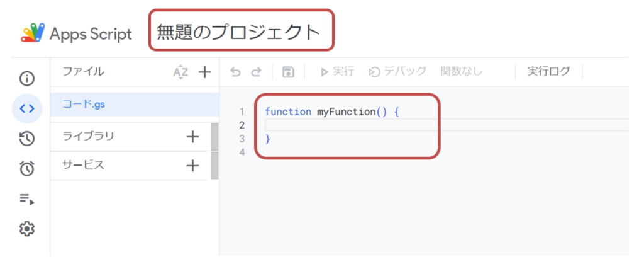Open the Executions list icon
Viewport: 644px width, 264px height.
(26, 199)
